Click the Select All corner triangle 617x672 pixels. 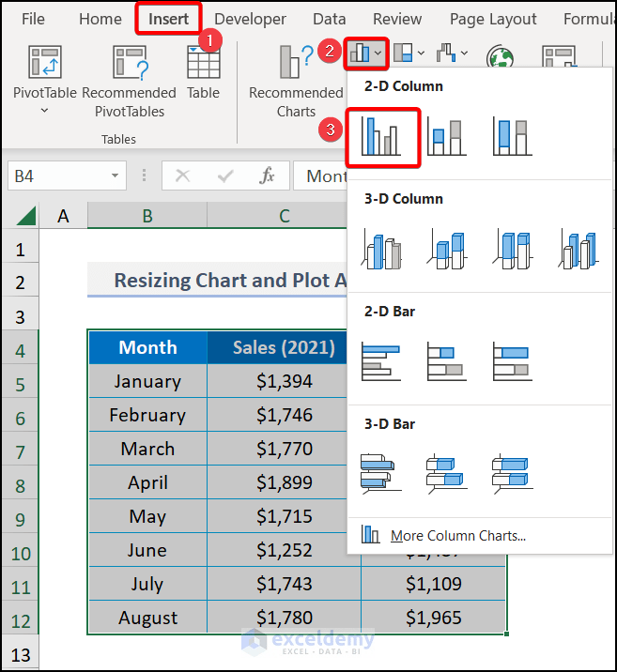(x=25, y=215)
